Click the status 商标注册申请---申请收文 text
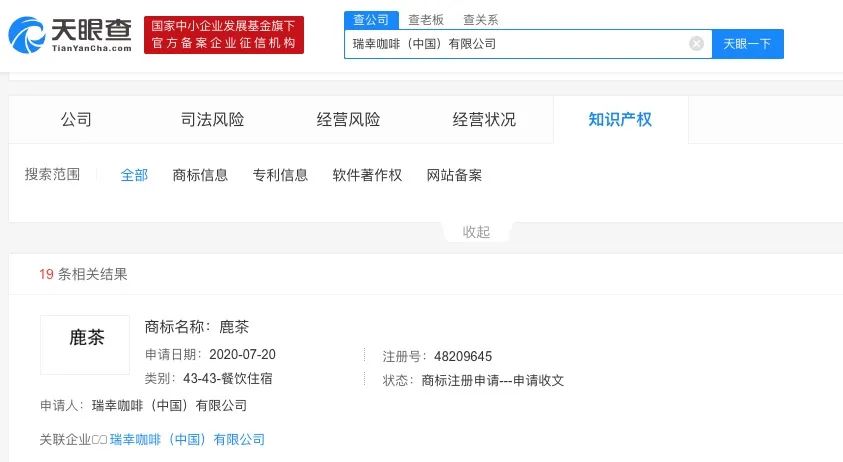Screen dimensions: 843x462 coord(492,380)
